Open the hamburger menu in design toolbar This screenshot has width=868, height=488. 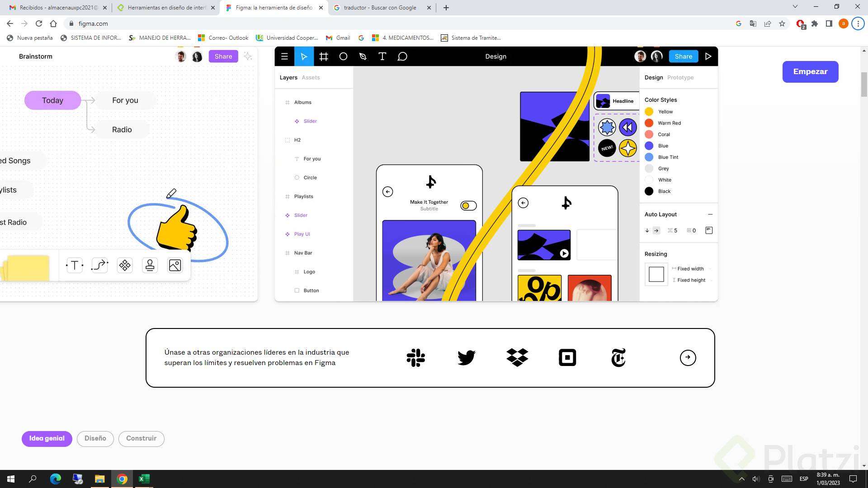284,56
